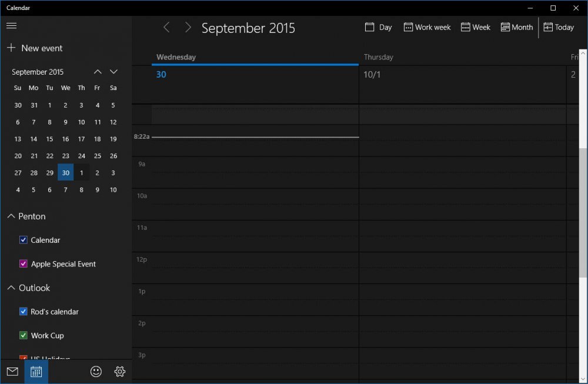Switch to Mail from the bottom bar
The width and height of the screenshot is (588, 384).
tap(12, 371)
